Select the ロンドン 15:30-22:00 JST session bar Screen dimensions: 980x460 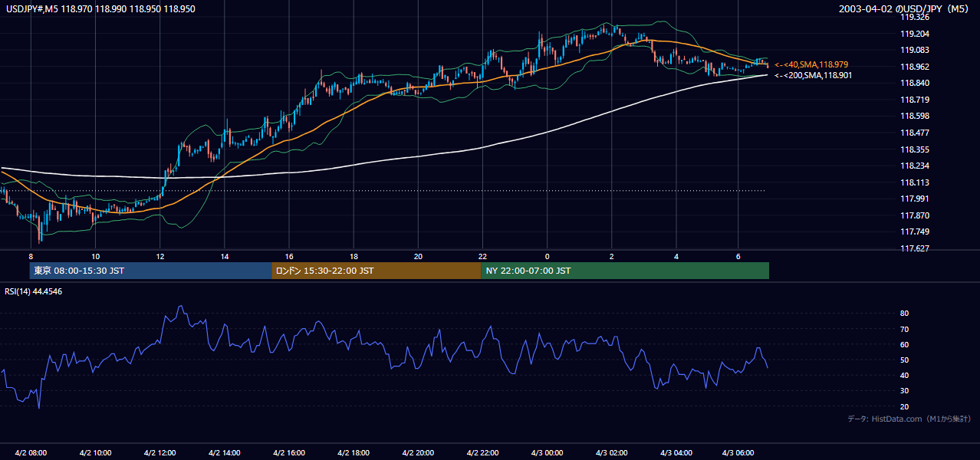[376, 271]
